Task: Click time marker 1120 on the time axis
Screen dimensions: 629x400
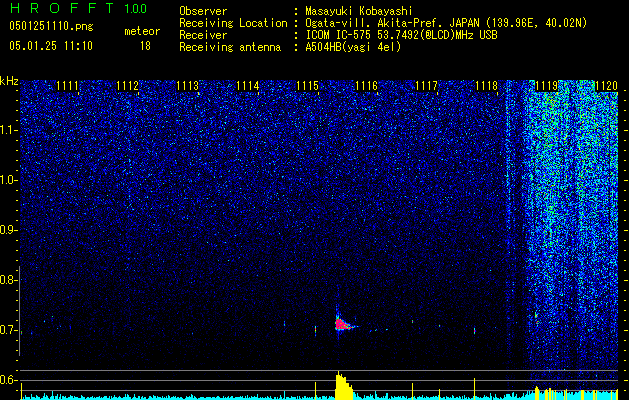Action: click(606, 86)
